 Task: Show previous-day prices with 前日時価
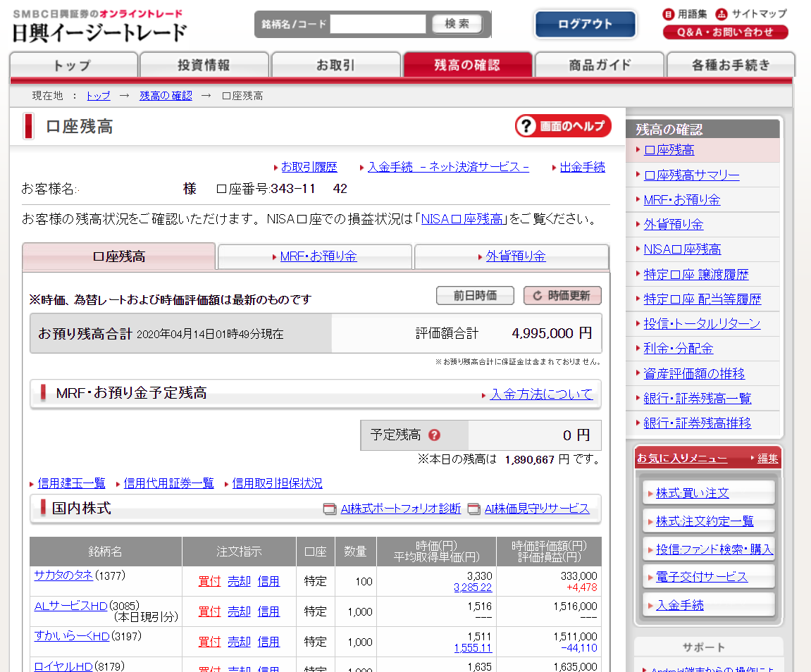pyautogui.click(x=475, y=296)
